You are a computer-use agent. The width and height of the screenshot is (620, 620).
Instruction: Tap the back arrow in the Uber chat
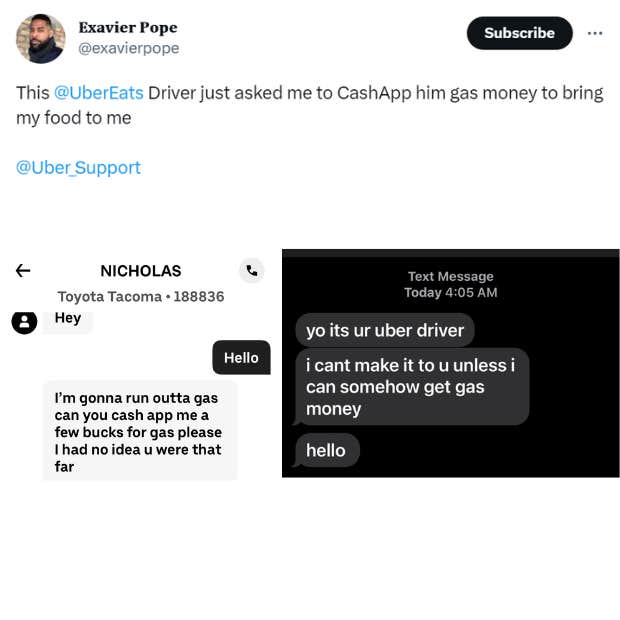[x=23, y=270]
